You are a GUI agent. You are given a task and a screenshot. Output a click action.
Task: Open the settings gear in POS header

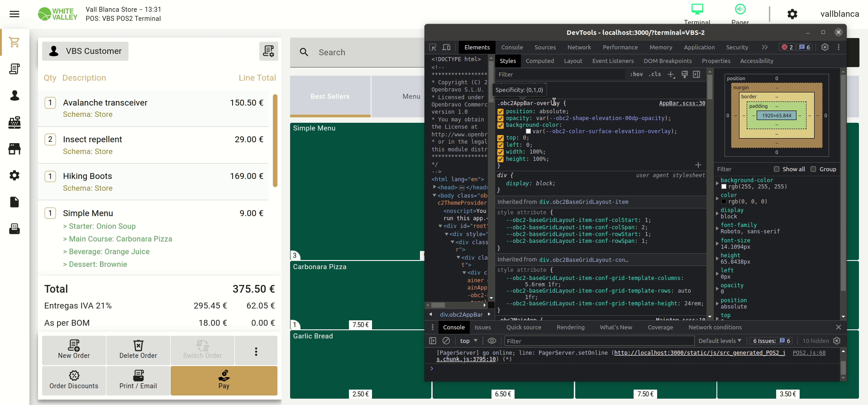pyautogui.click(x=792, y=14)
